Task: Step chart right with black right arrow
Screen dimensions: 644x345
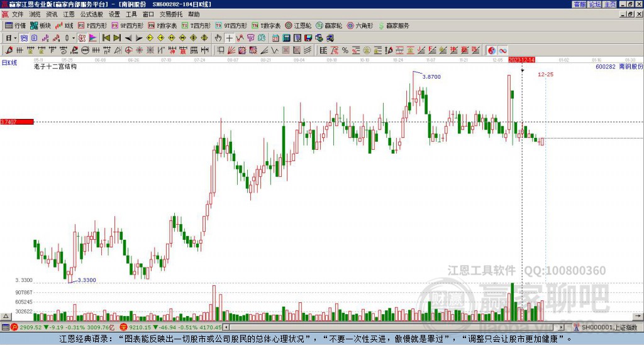Action: click(139, 38)
